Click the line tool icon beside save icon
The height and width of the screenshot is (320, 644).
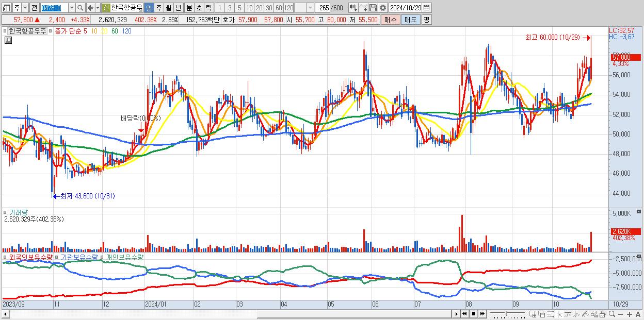tap(363, 8)
